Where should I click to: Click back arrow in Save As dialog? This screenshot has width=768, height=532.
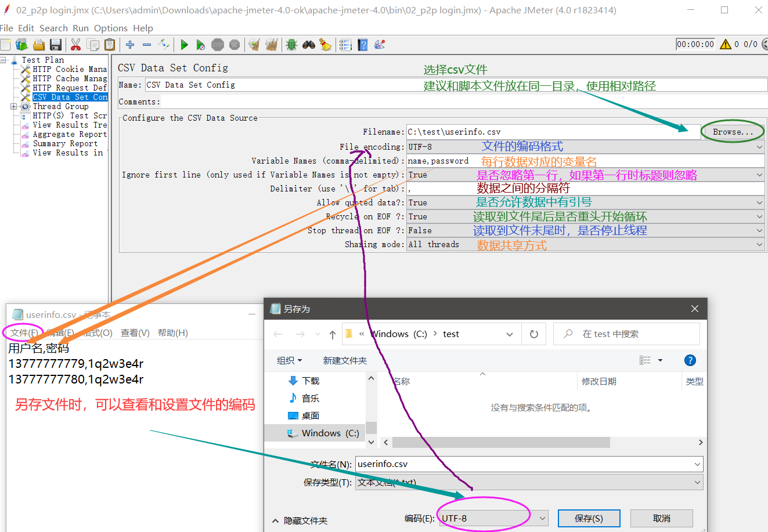pos(278,334)
